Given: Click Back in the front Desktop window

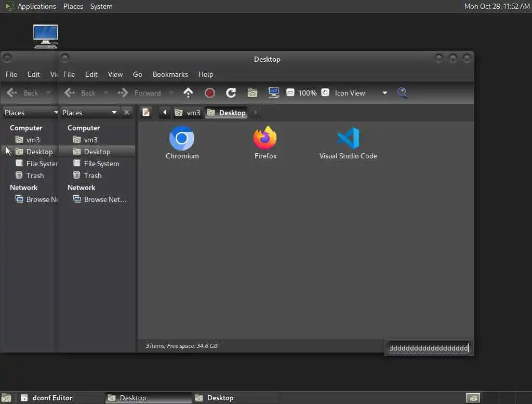Looking at the screenshot, I should coord(81,92).
